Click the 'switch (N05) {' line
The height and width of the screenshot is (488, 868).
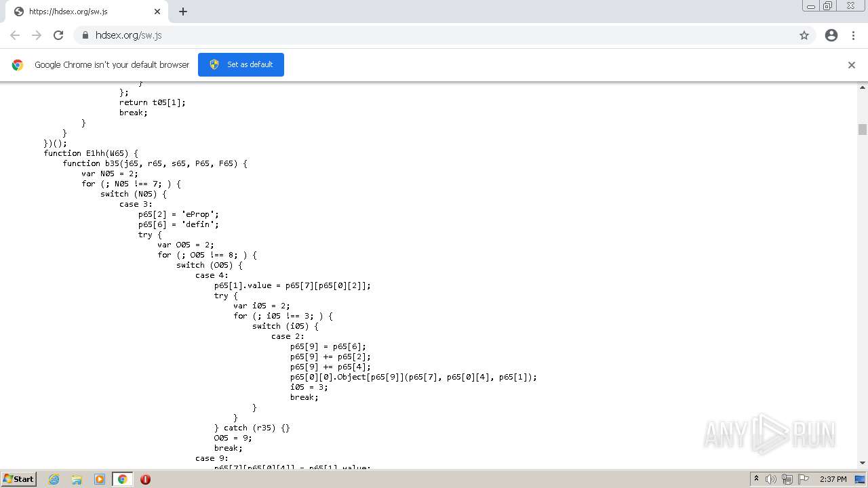(x=134, y=194)
